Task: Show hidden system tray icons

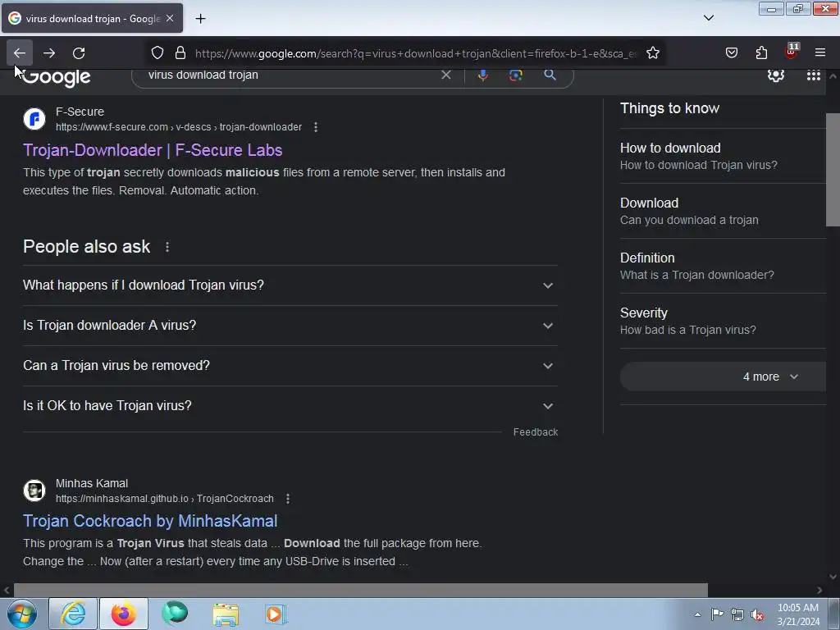Action: point(697,614)
